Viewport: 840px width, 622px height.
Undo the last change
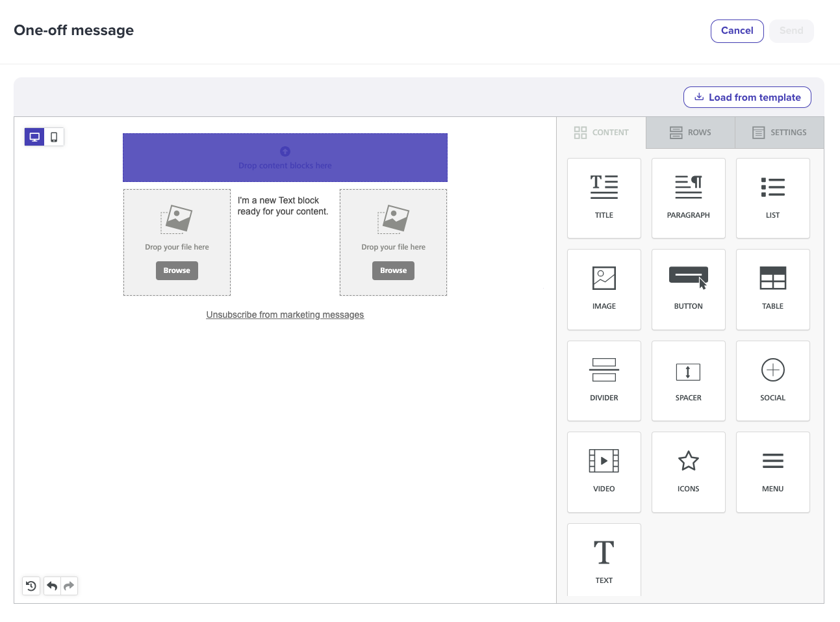(52, 586)
